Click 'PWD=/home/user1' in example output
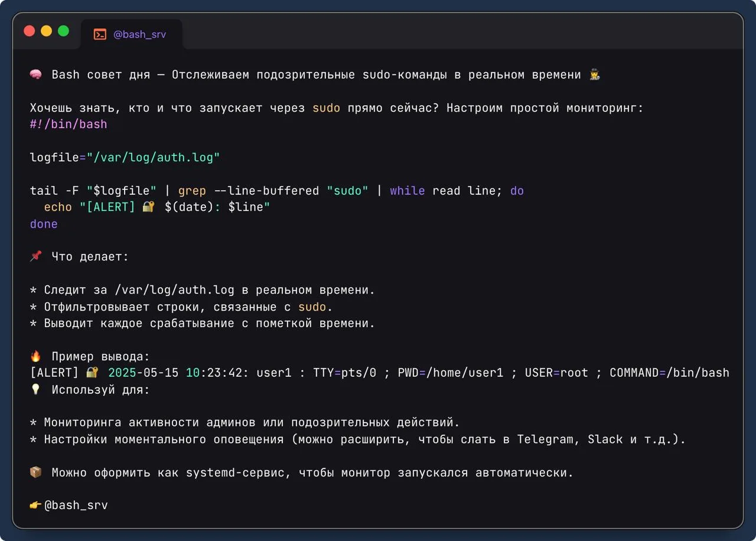Image resolution: width=756 pixels, height=541 pixels. point(451,373)
